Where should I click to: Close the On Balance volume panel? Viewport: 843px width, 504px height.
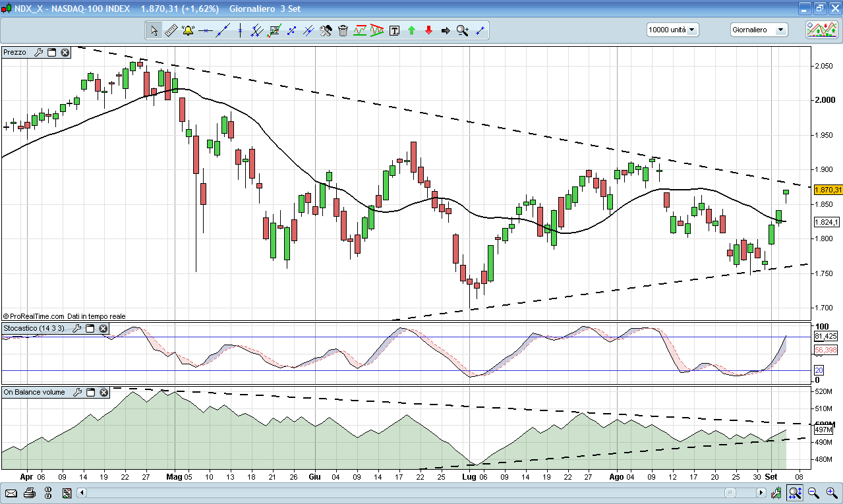click(103, 392)
